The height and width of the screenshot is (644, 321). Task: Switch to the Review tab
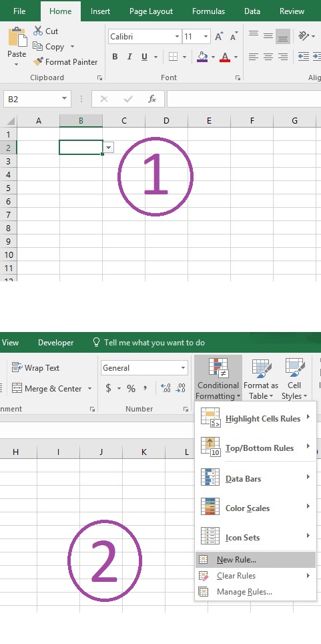[292, 11]
